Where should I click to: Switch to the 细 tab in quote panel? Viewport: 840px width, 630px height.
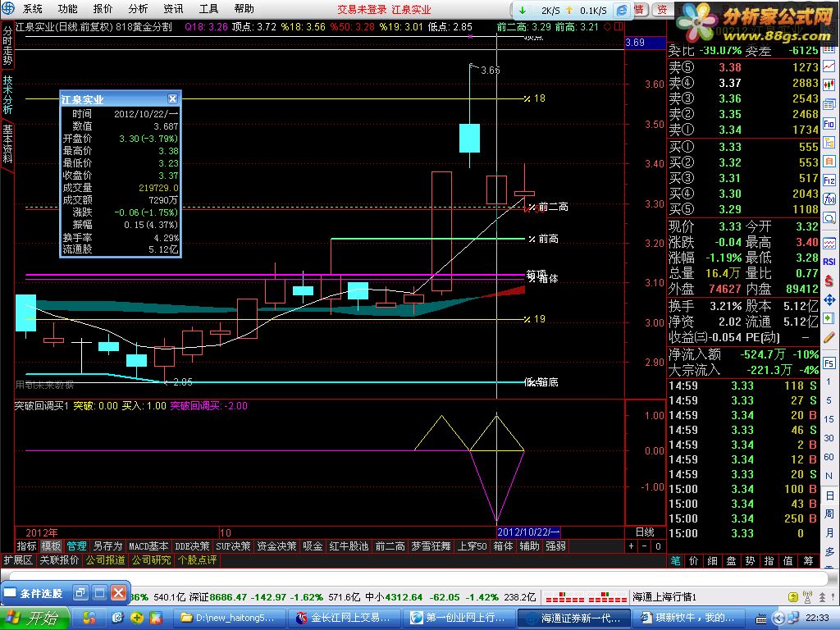coord(713,561)
